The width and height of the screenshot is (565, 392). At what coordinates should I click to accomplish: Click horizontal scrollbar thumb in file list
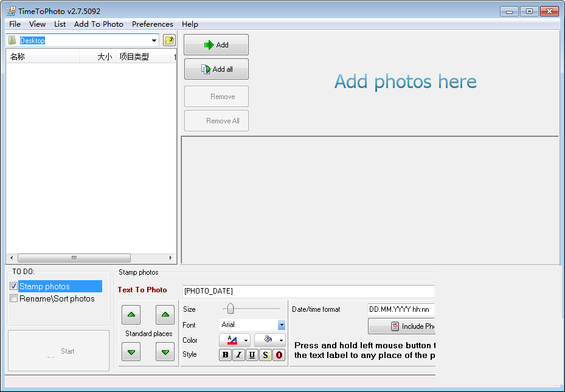(x=74, y=258)
